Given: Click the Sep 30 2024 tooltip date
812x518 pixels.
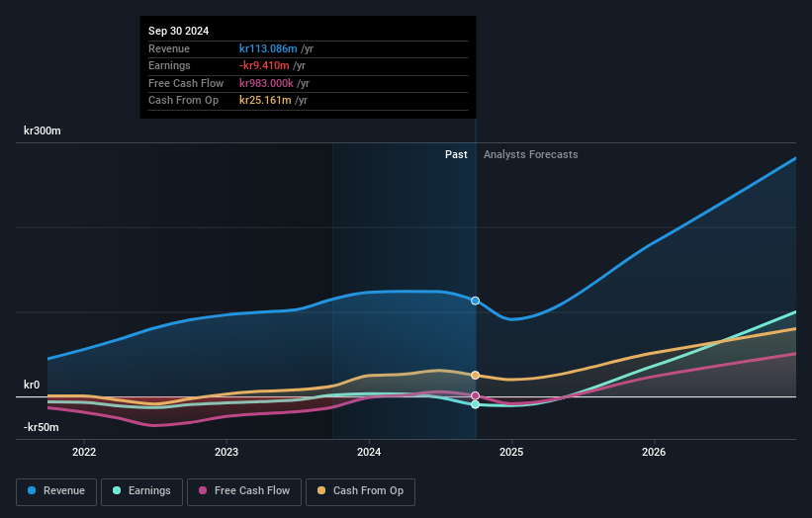Looking at the screenshot, I should pos(179,31).
